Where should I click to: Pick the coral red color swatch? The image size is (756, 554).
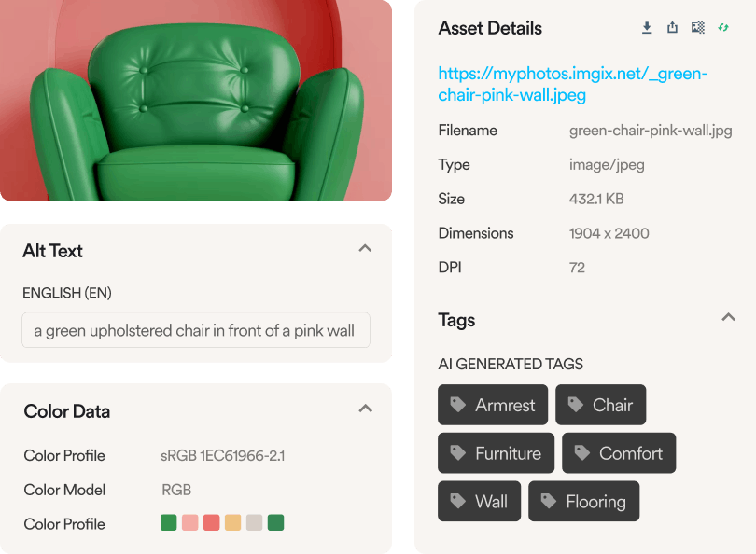[212, 523]
